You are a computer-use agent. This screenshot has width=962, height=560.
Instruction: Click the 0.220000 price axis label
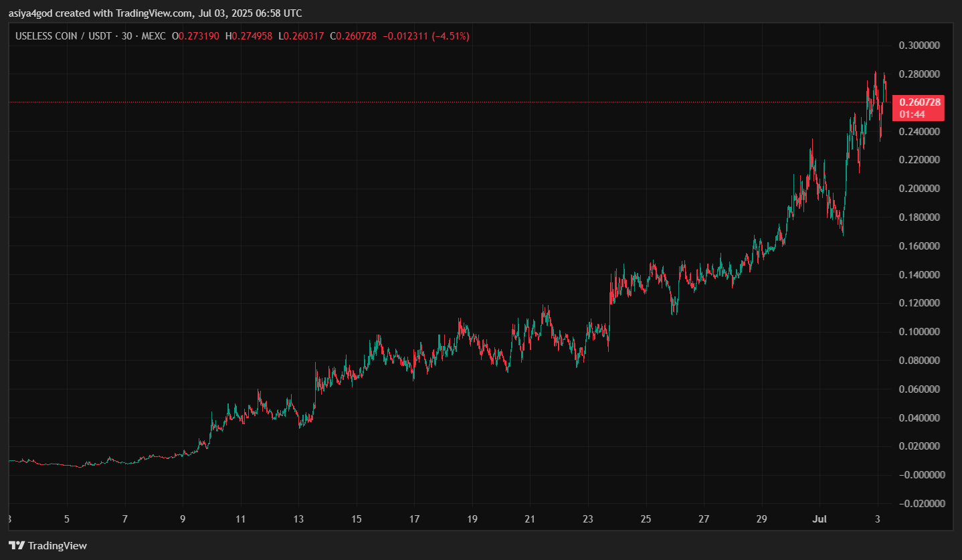[921, 160]
